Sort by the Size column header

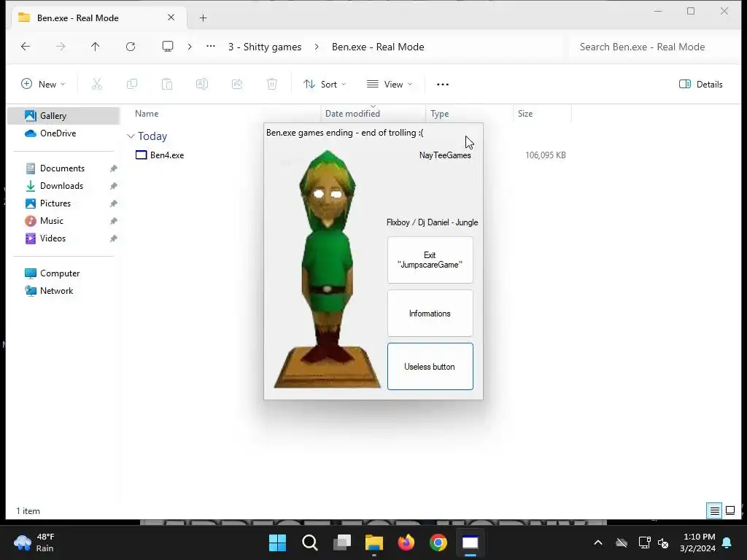pos(525,113)
